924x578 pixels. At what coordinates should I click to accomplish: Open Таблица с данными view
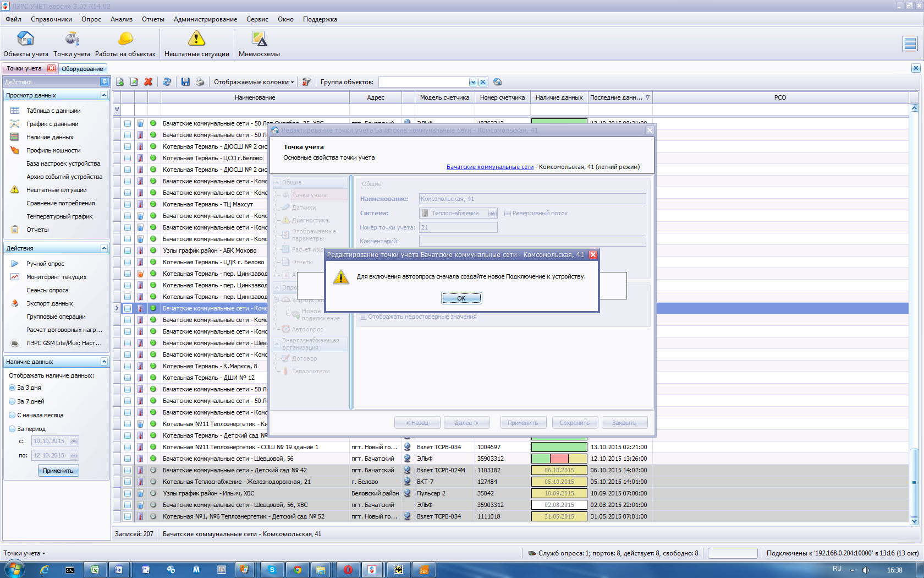pos(53,111)
